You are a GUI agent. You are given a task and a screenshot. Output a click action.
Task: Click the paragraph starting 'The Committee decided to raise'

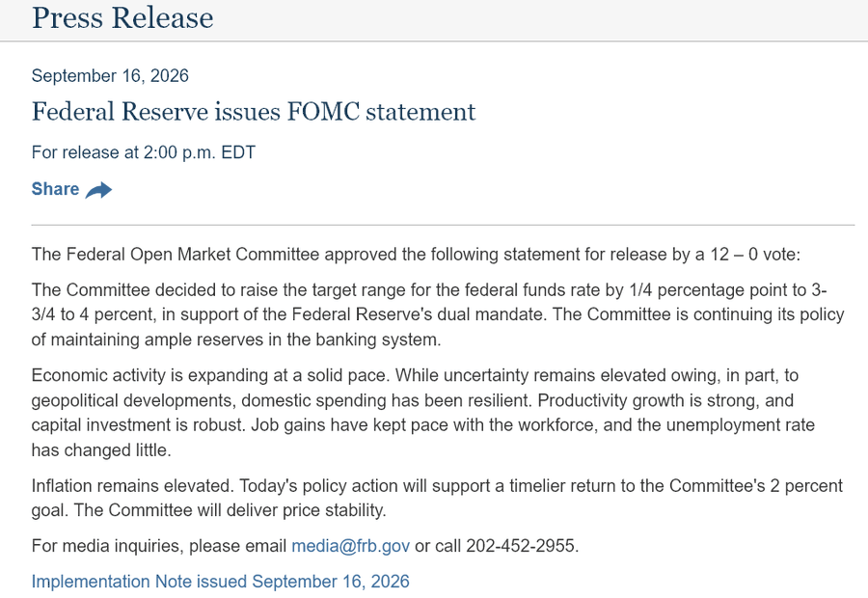437,314
